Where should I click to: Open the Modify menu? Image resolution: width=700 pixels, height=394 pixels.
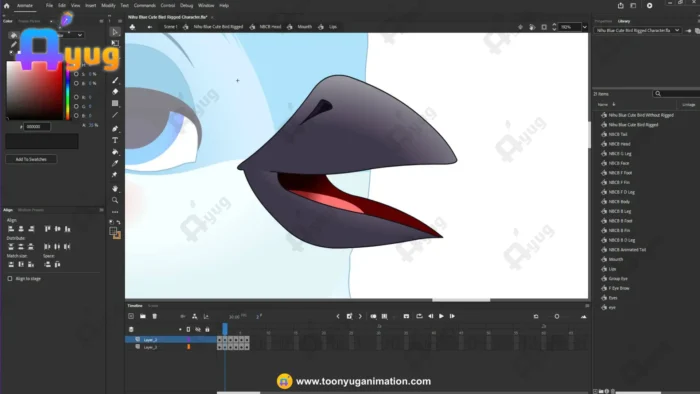tap(108, 6)
